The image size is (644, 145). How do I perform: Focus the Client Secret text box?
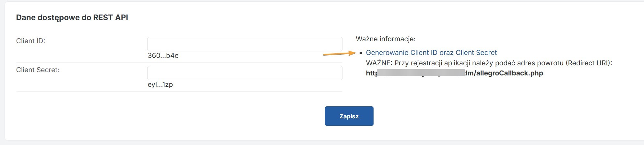[x=245, y=73]
